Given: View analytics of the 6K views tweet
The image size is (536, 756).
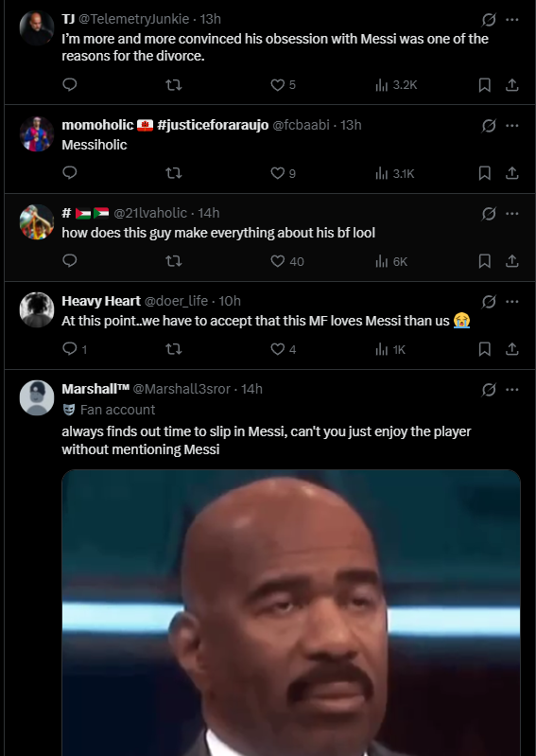Looking at the screenshot, I should [391, 261].
